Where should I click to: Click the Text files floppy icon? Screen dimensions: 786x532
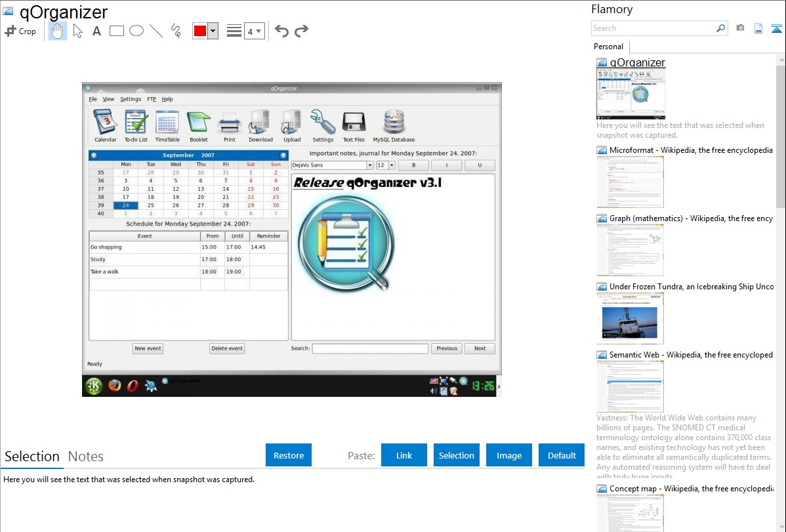coord(354,126)
